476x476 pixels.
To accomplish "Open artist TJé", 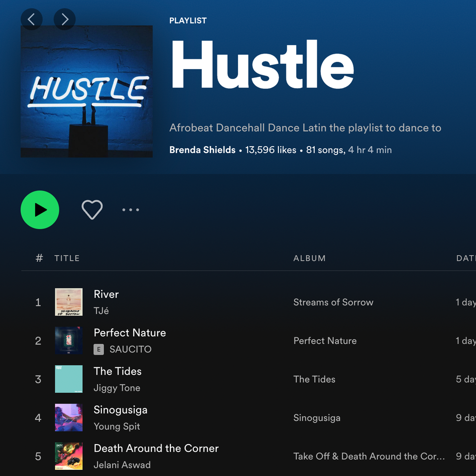I will [101, 310].
